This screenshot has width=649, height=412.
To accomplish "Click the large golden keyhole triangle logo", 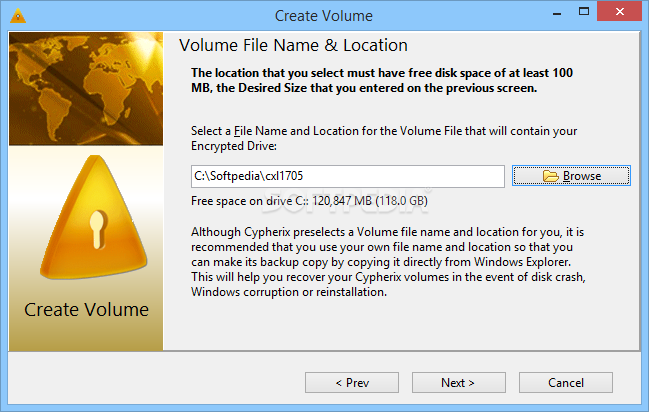I will pos(94,217).
